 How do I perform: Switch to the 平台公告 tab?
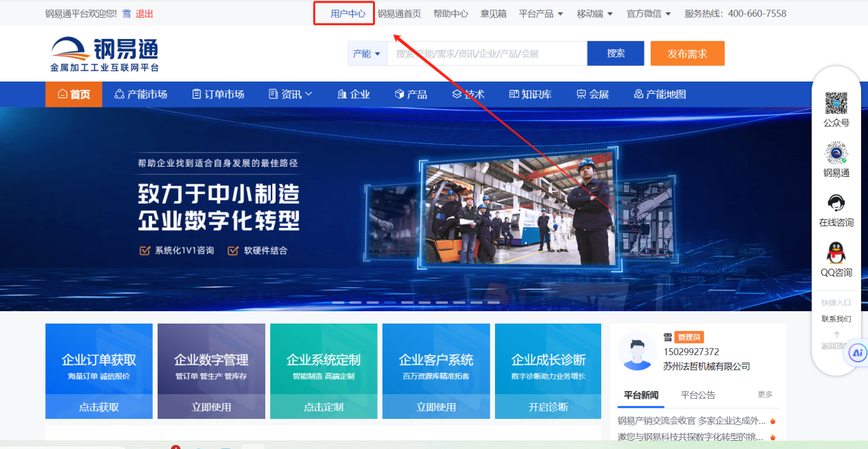point(697,395)
